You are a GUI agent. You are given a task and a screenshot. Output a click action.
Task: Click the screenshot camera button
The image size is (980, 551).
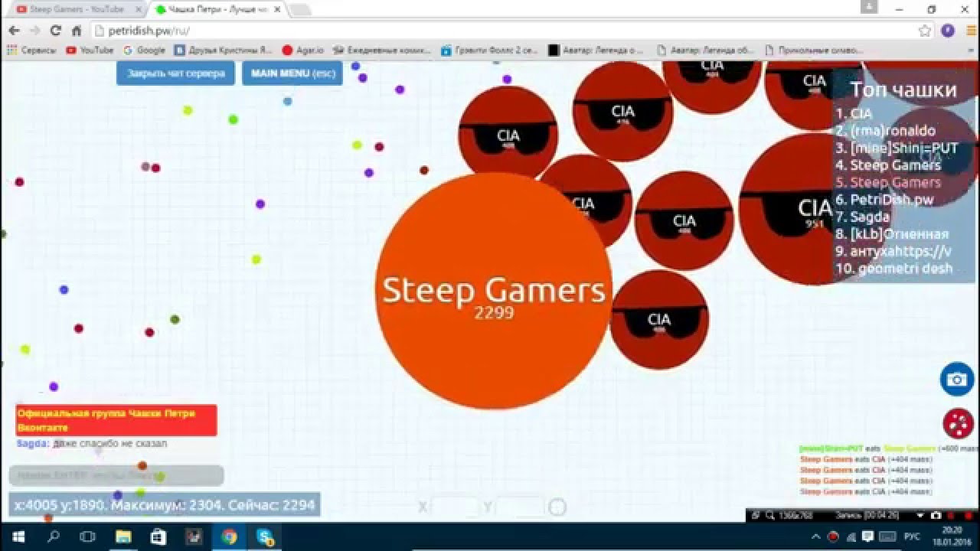[x=956, y=379]
